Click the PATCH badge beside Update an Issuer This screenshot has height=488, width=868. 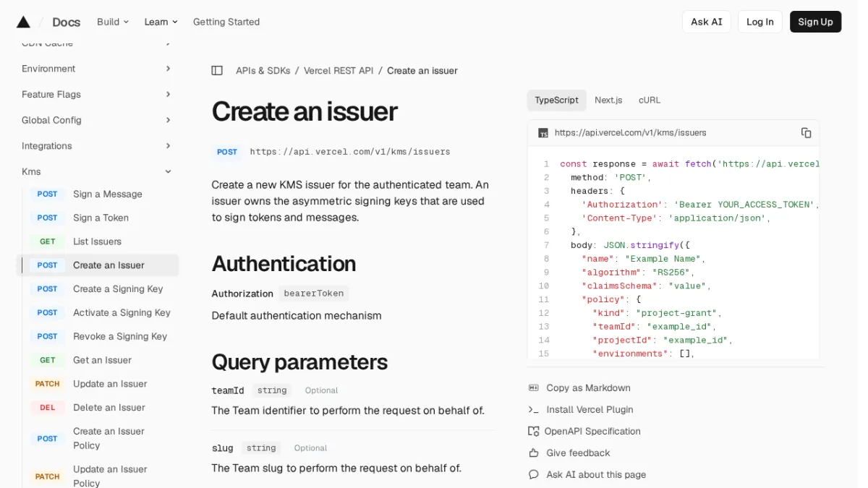coord(48,385)
